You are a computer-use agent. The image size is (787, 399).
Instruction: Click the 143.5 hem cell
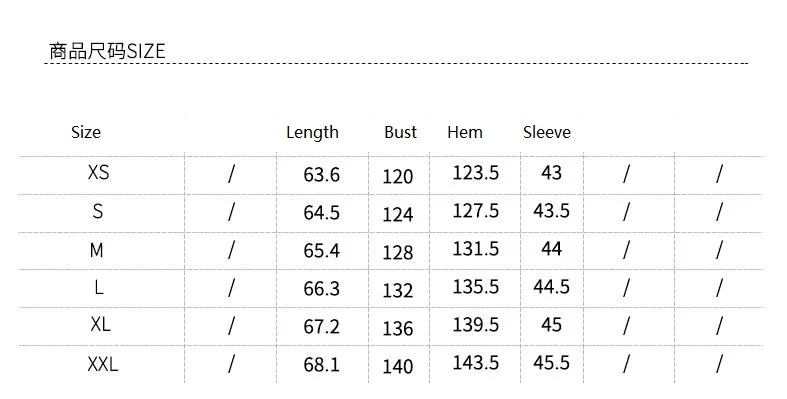pos(475,363)
